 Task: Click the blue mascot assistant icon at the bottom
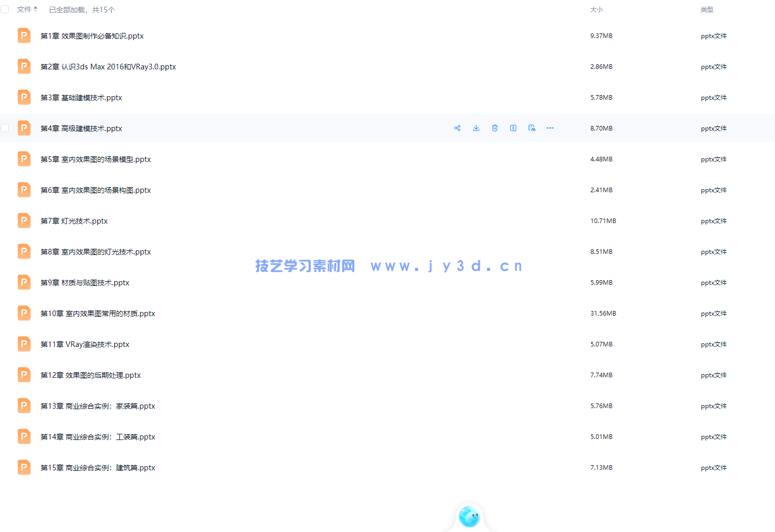[x=469, y=516]
